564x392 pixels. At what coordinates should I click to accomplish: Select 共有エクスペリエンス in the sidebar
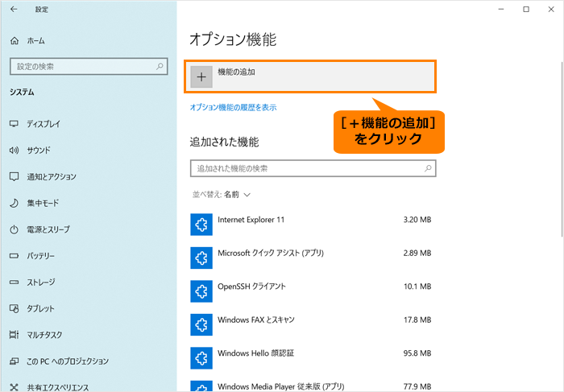pos(57,387)
